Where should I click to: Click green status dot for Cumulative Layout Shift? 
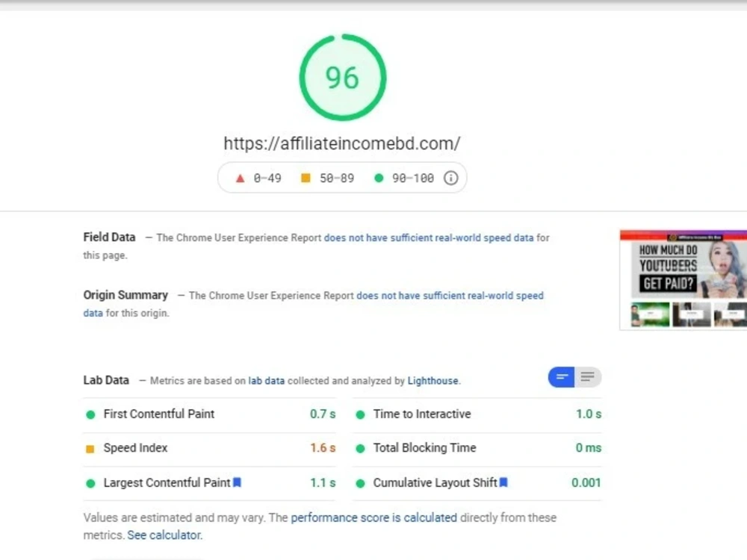[x=360, y=483]
